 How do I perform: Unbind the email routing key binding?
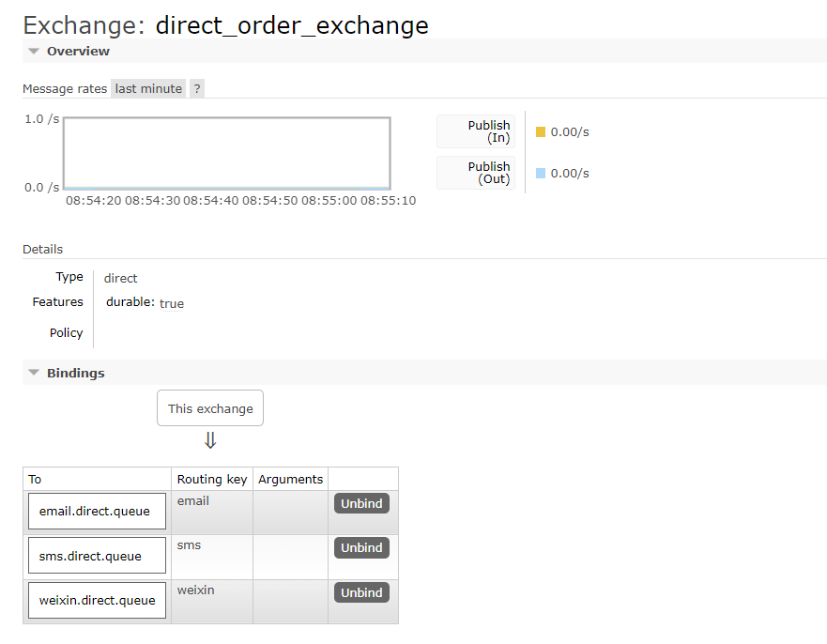[x=361, y=503]
